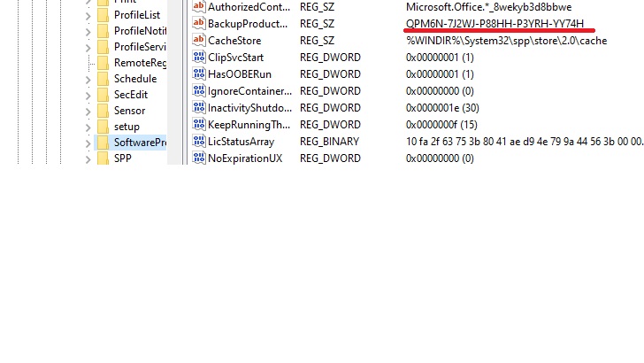This screenshot has height=363, width=644.
Task: Select the InactivityShutdo value entry
Action: pyautogui.click(x=249, y=107)
